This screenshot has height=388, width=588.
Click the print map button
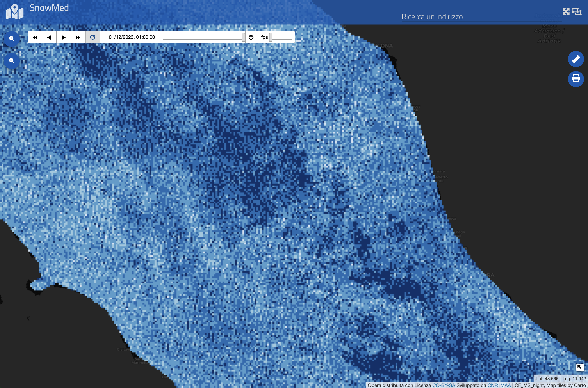pos(576,79)
